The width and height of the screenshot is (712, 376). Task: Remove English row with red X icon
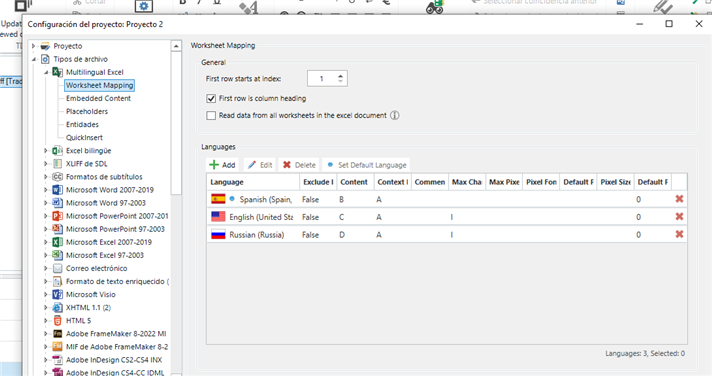tap(679, 217)
